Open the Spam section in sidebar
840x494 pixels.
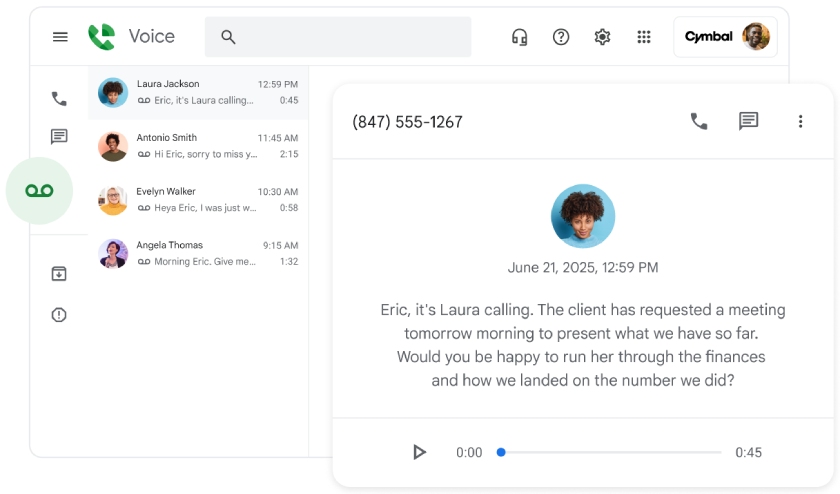[59, 315]
